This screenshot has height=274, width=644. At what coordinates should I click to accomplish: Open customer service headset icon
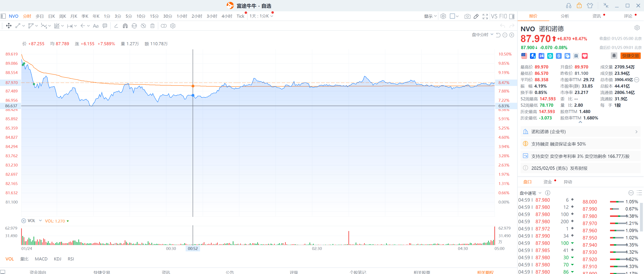pyautogui.click(x=569, y=6)
